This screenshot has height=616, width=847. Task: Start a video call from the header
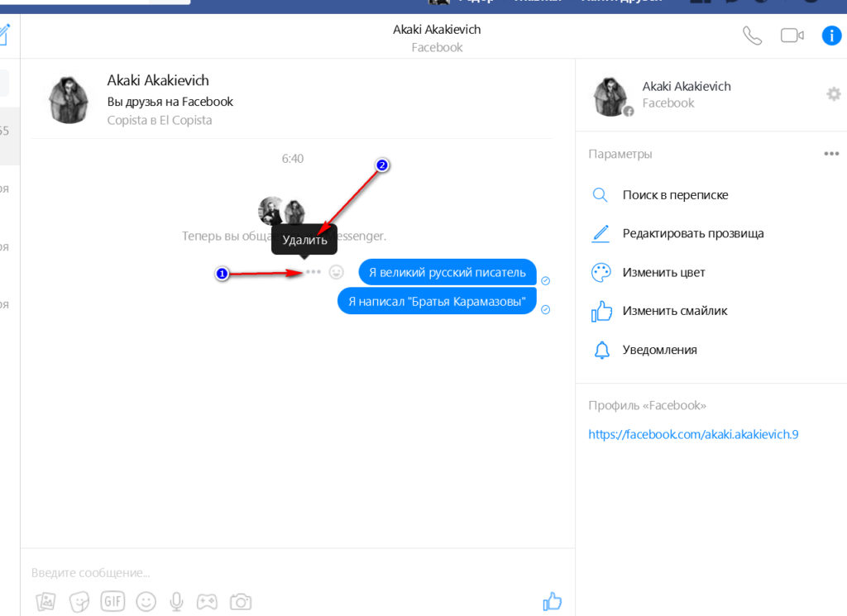point(792,36)
